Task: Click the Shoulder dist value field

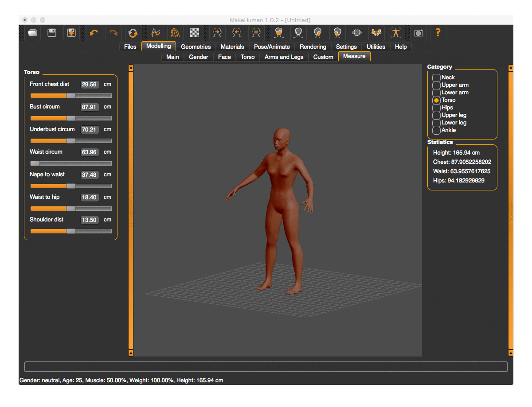Action: tap(89, 220)
